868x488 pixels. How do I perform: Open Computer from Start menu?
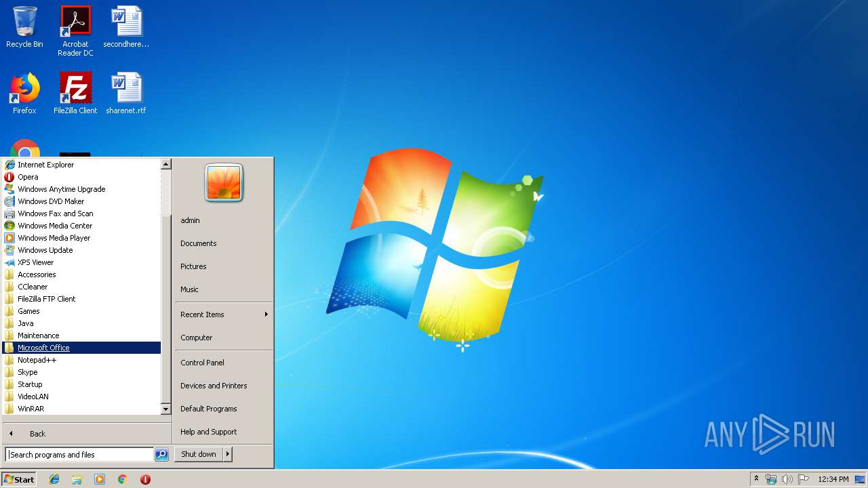click(224, 338)
